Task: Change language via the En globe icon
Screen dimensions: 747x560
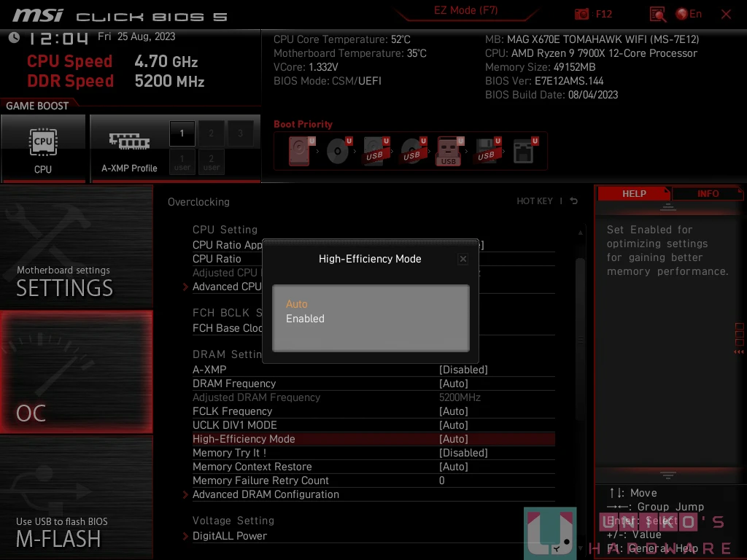Action: click(689, 14)
